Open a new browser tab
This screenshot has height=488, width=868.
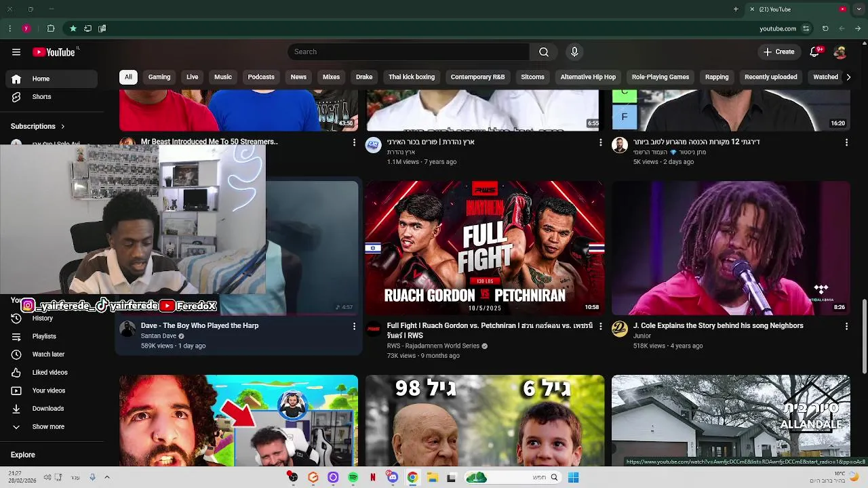point(736,9)
